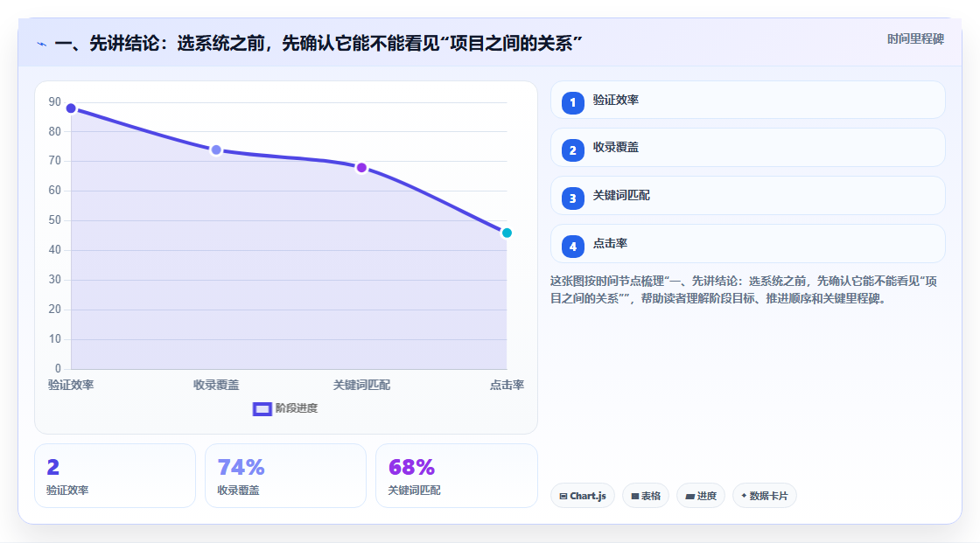Click the data card showing 2 验证效率
The width and height of the screenshot is (980, 543).
(x=115, y=476)
